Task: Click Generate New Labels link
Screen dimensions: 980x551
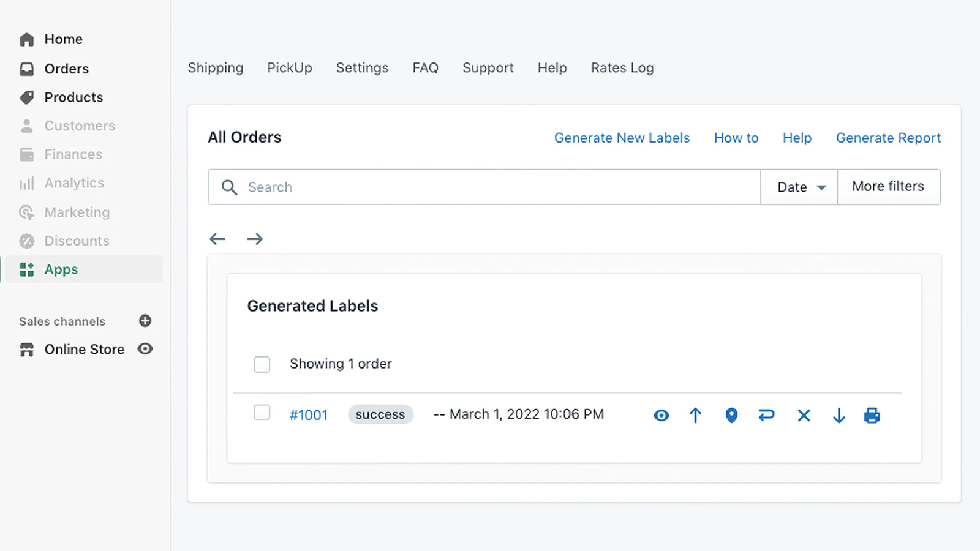Action: [x=622, y=138]
